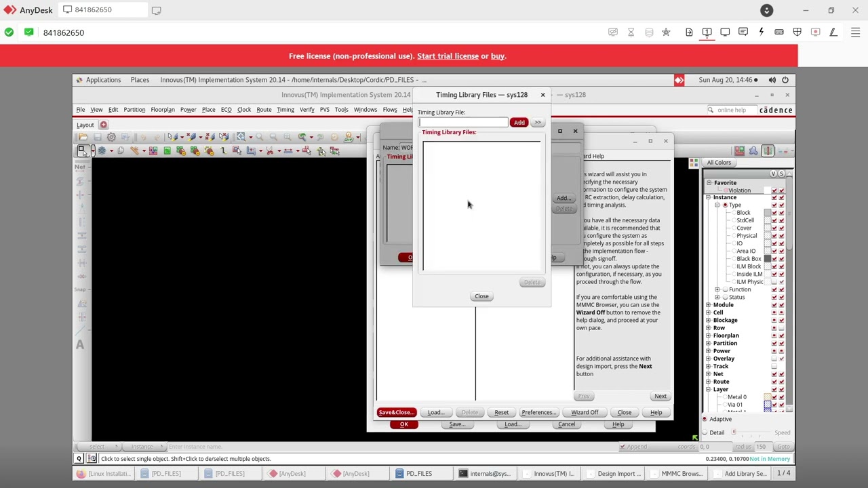The image size is (868, 488).
Task: Open the Timing menu
Action: tap(285, 110)
